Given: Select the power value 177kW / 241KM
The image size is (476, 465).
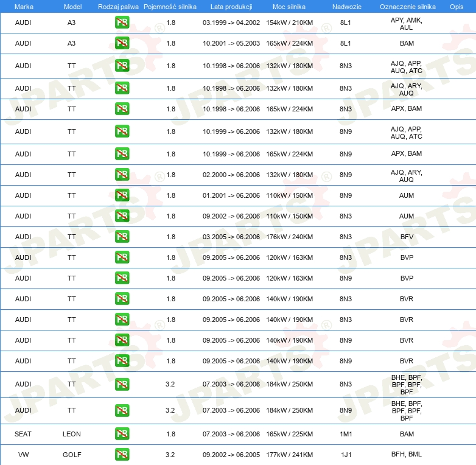Looking at the screenshot, I should click(x=289, y=455).
